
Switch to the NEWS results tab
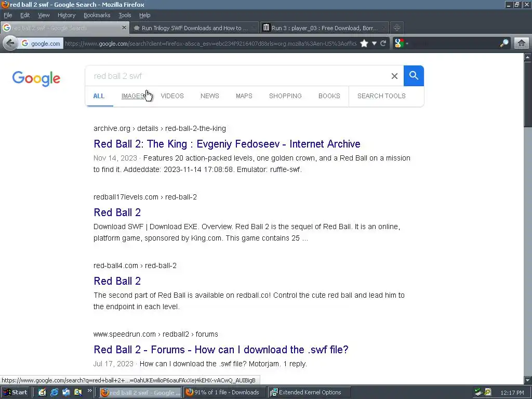point(210,96)
